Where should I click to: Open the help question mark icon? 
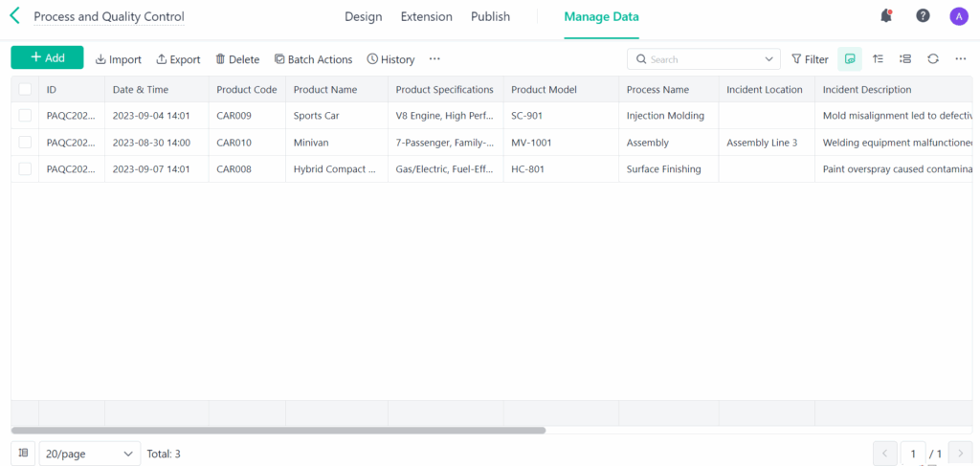(x=923, y=16)
